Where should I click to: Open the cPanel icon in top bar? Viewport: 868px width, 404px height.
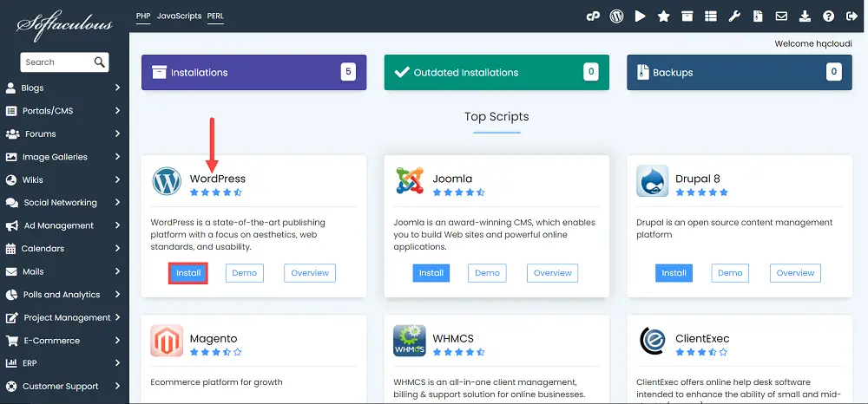point(593,16)
